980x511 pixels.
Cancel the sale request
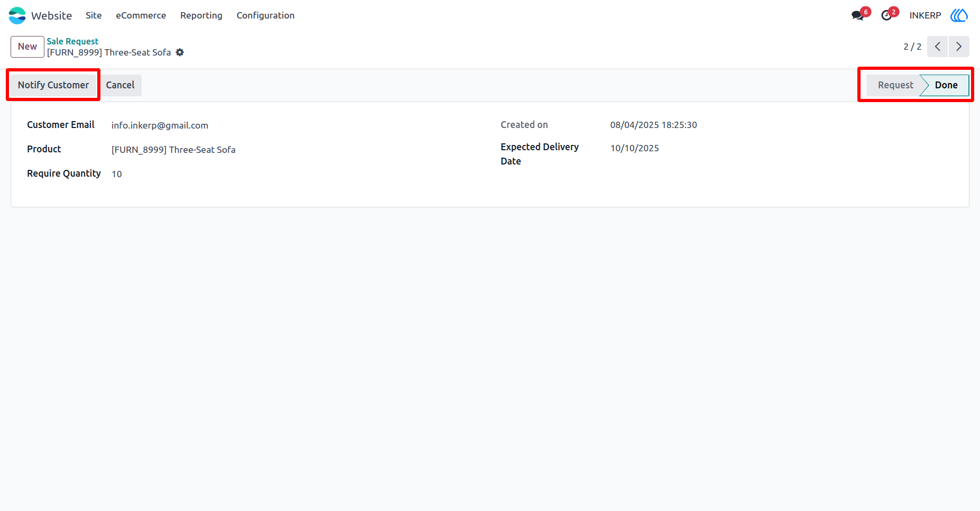121,85
